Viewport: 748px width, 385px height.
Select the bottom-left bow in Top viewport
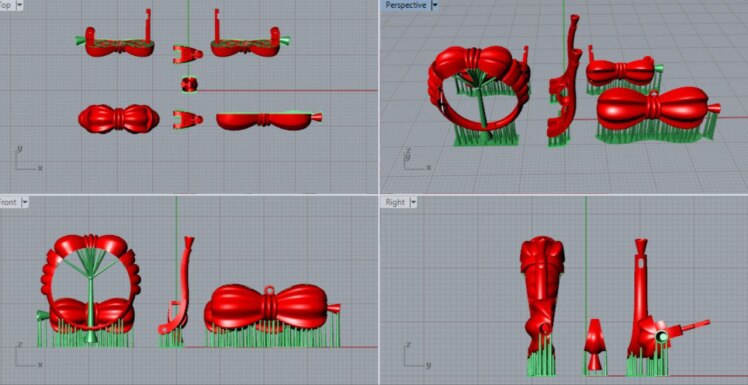click(119, 118)
